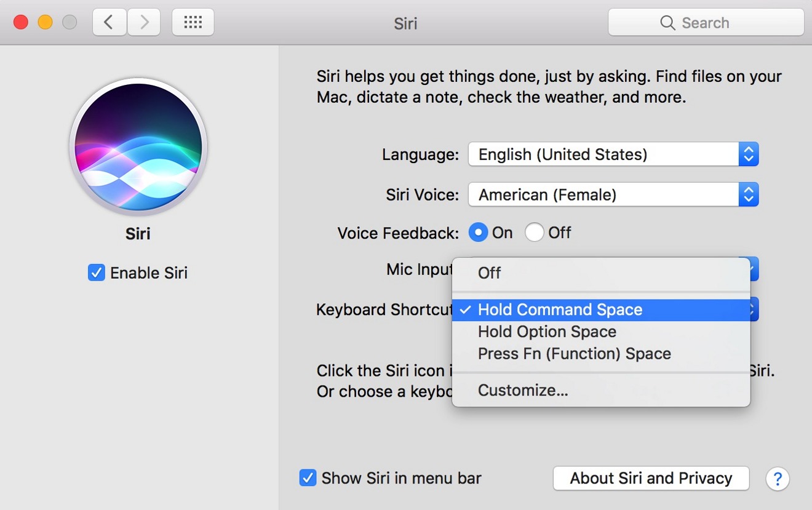The height and width of the screenshot is (510, 812).
Task: Open the Siri Voice dropdown
Action: (x=613, y=195)
